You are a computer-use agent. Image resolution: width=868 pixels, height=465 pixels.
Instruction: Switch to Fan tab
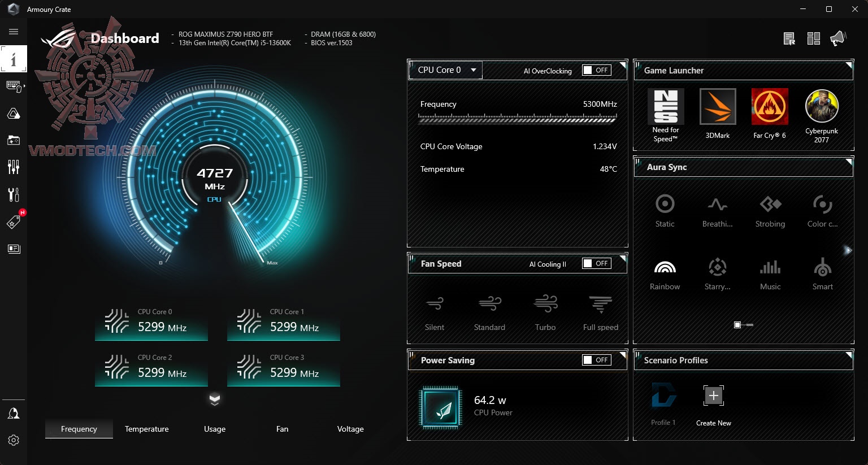283,429
